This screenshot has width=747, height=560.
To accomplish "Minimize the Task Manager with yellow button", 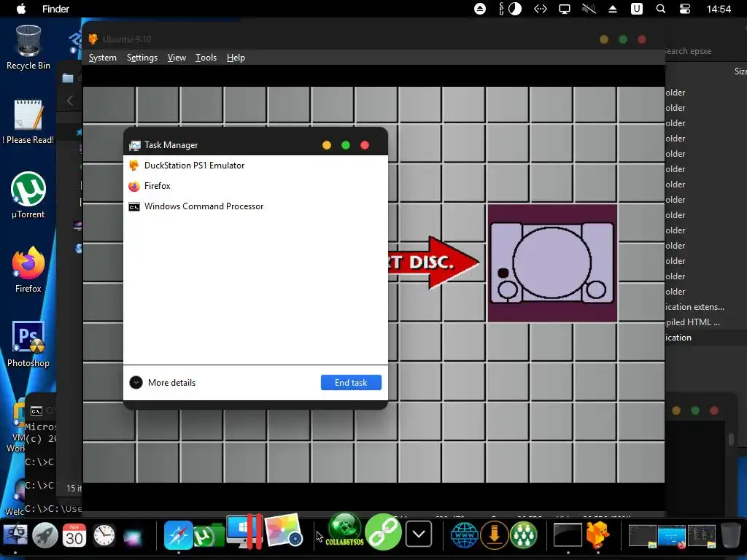I will point(327,145).
